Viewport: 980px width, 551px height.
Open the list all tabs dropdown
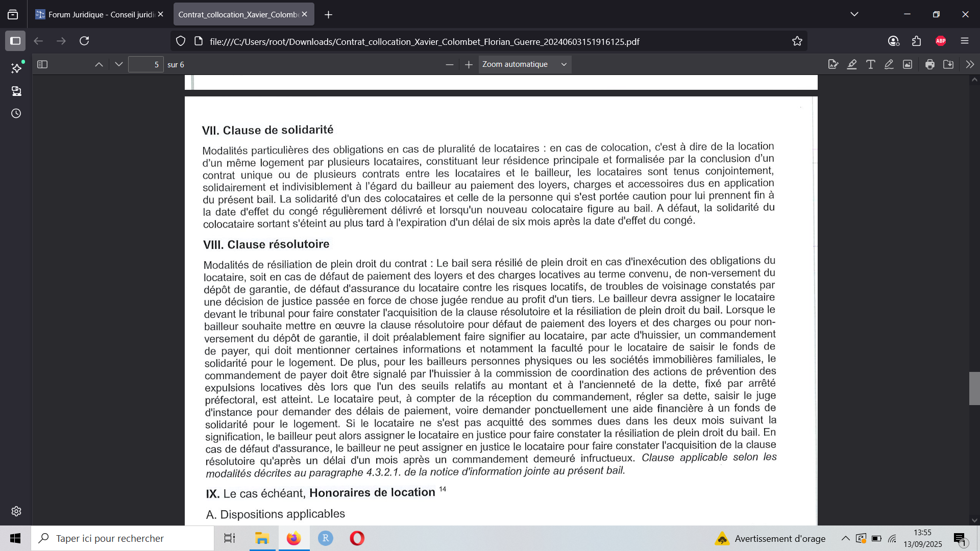tap(854, 14)
